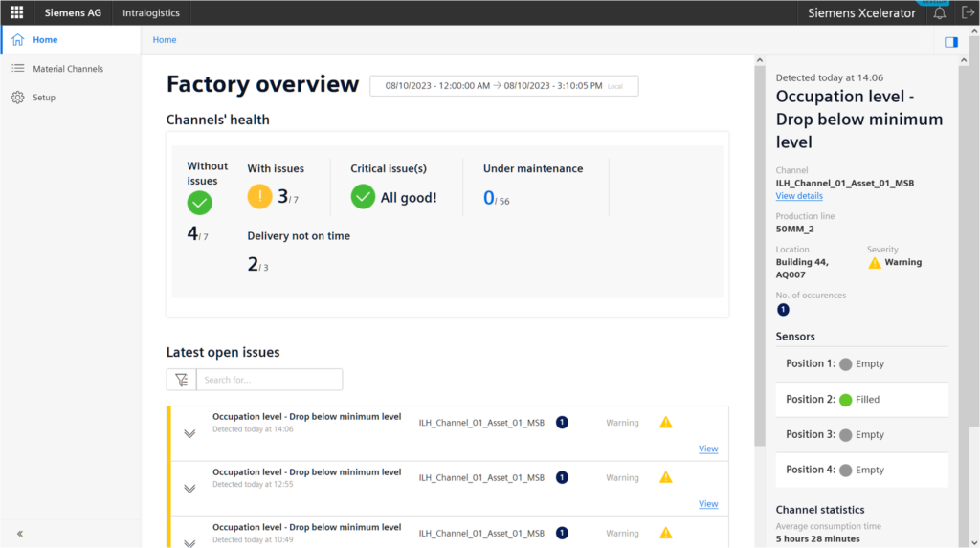The image size is (980, 548).
Task: Open Home in the sidebar
Action: [71, 39]
